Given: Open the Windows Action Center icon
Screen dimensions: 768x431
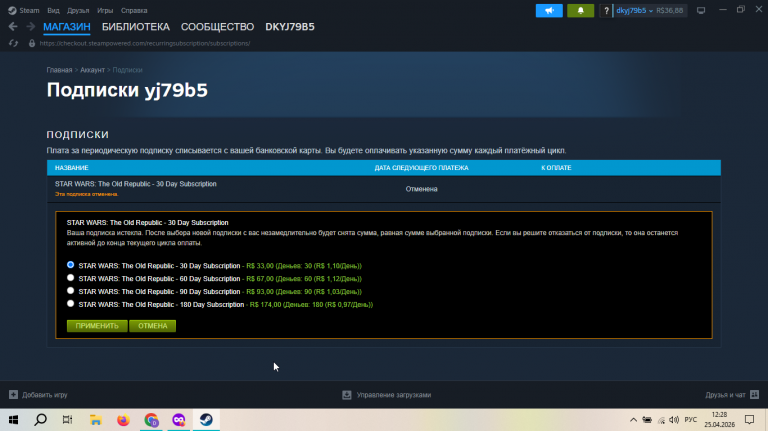Looking at the screenshot, I should coord(749,420).
